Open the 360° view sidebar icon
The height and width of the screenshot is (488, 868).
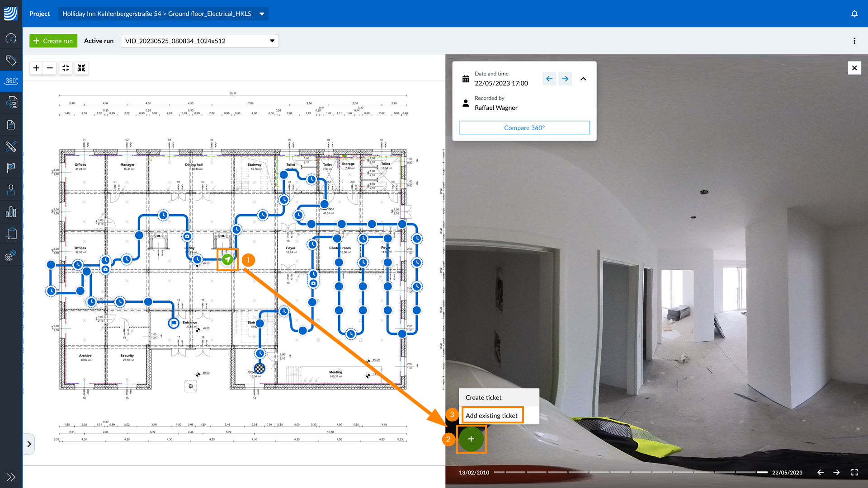point(11,81)
